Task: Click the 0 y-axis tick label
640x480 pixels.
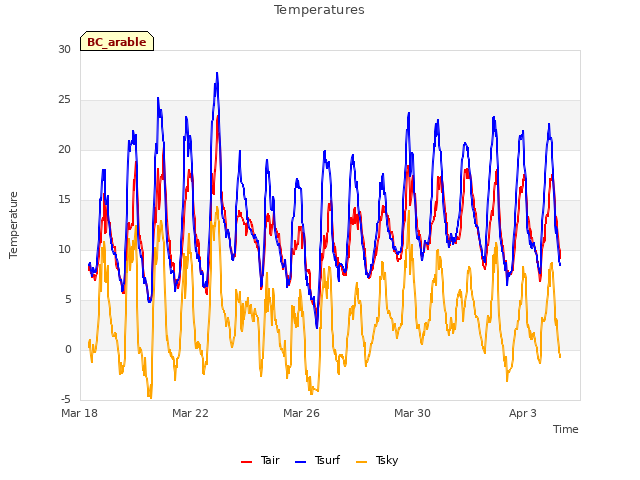Action: coord(68,350)
